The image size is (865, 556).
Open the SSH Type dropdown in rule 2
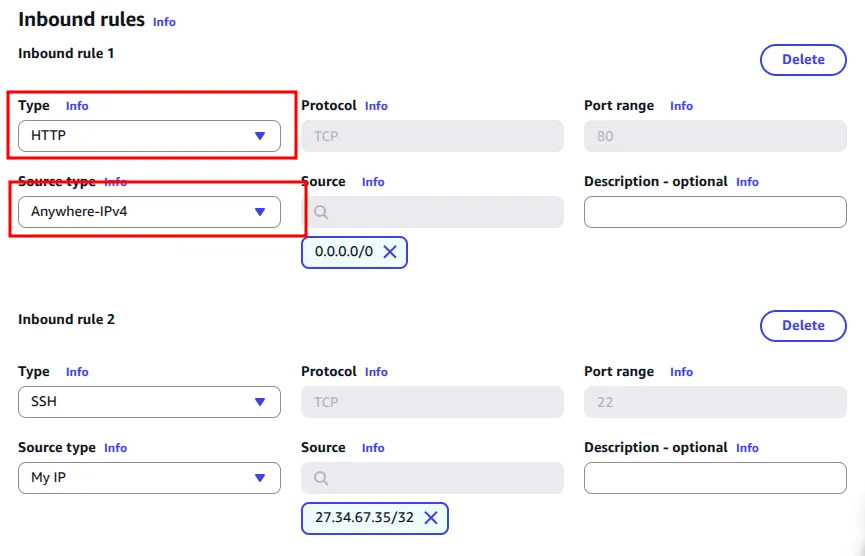click(x=149, y=402)
